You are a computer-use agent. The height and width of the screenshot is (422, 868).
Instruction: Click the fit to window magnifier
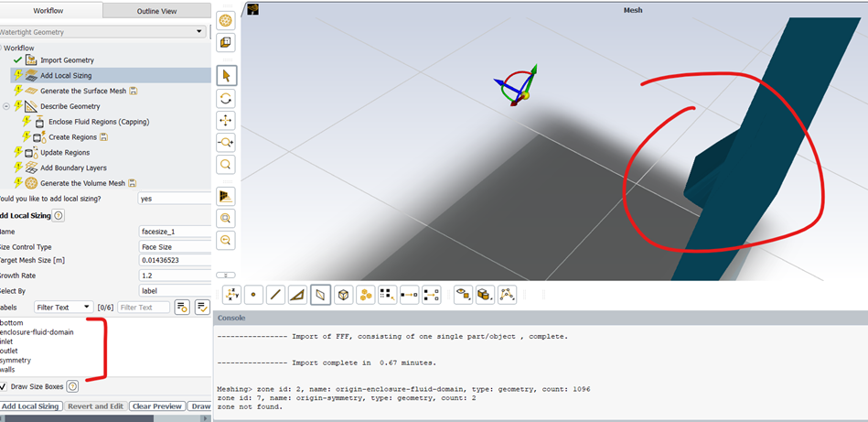226,165
